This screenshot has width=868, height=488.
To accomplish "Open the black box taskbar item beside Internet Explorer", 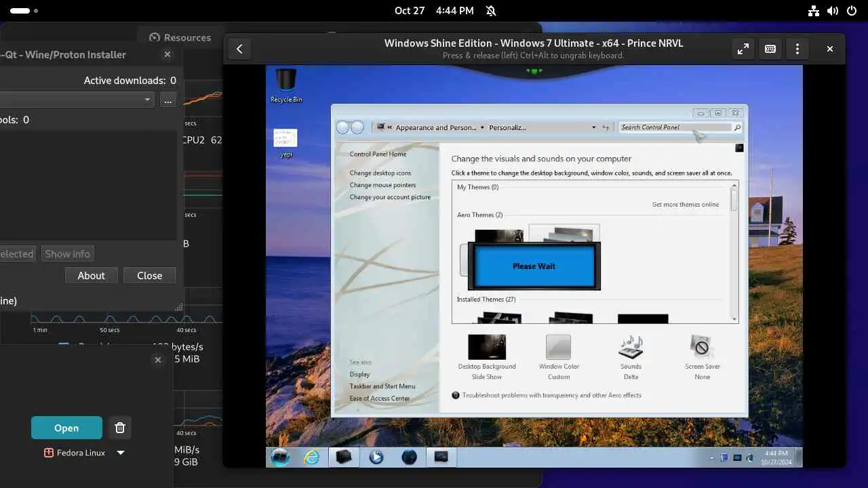I will pos(344,457).
